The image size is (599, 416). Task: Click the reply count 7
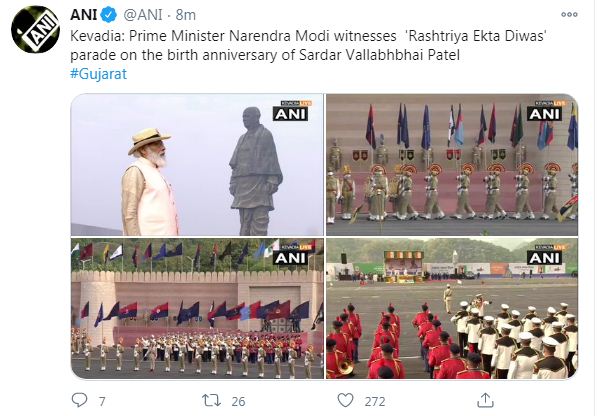(x=102, y=401)
